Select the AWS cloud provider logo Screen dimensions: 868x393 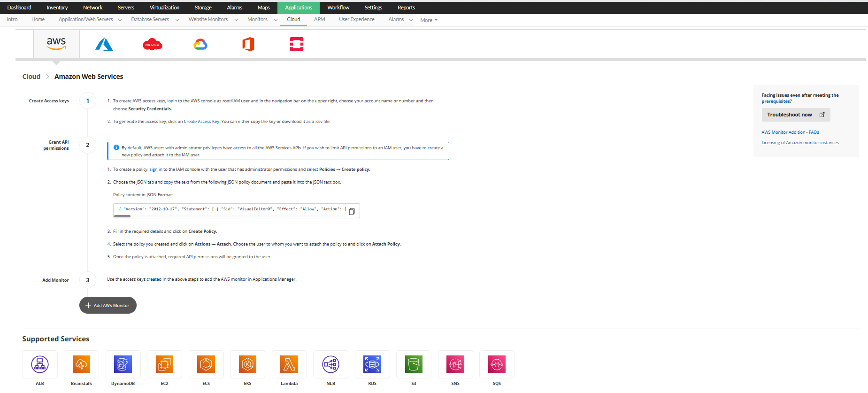point(56,44)
